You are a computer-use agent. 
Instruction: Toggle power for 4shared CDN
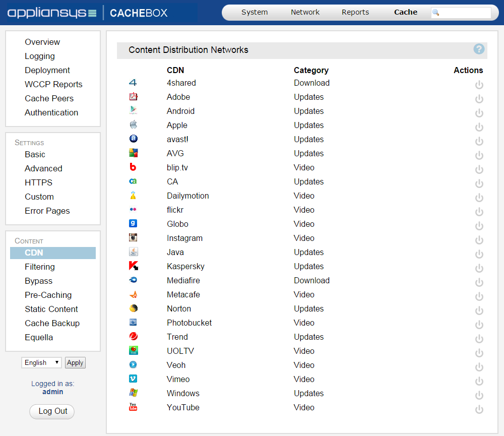479,85
